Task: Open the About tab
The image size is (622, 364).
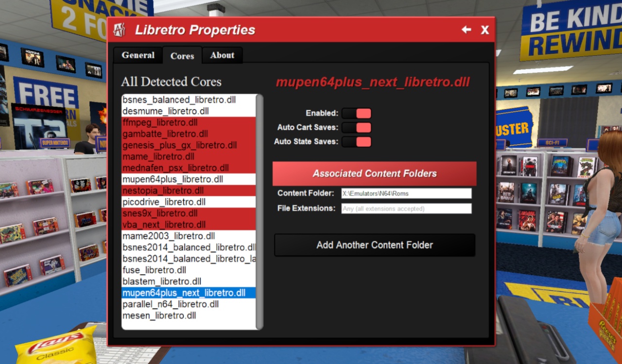Action: pos(222,55)
